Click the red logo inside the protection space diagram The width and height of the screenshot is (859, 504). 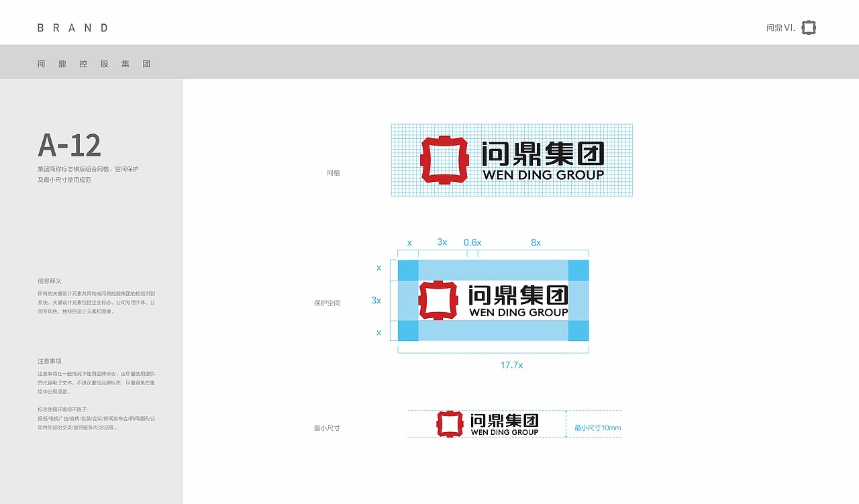point(440,299)
